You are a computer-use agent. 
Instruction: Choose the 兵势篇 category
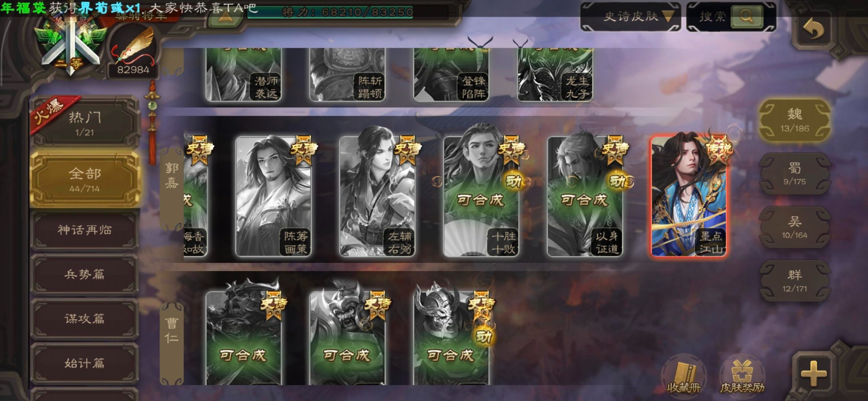[85, 274]
